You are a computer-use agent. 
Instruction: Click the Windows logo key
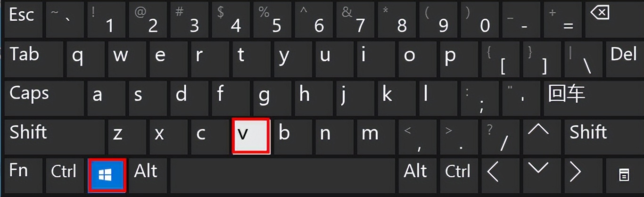(x=107, y=175)
